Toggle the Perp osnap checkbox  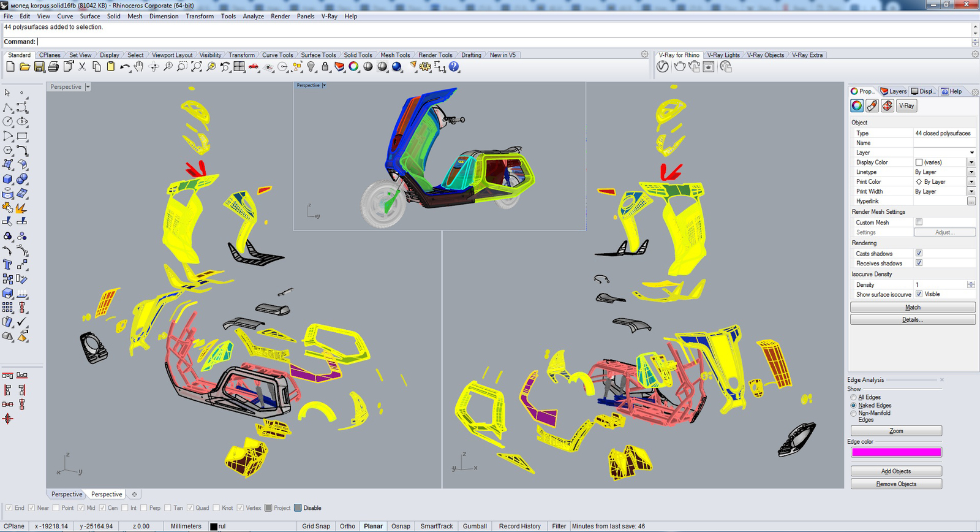click(144, 508)
